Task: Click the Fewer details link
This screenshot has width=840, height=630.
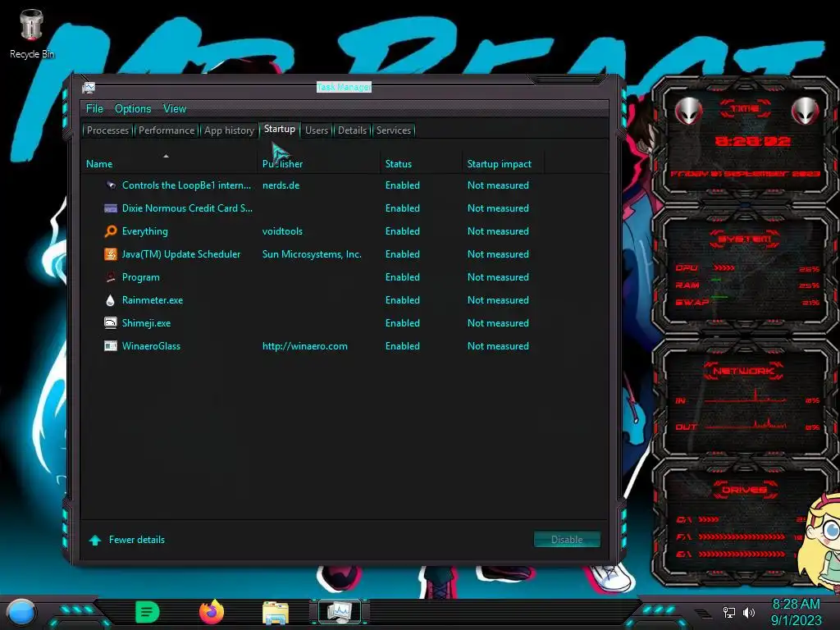Action: pos(137,540)
